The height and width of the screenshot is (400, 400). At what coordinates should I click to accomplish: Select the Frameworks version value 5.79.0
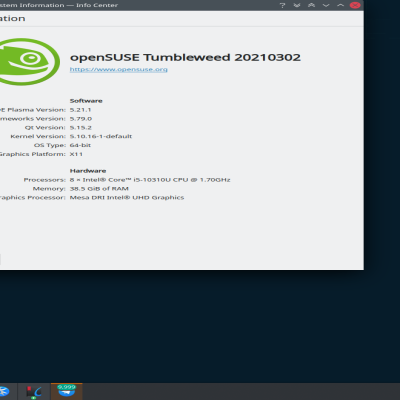(81, 119)
